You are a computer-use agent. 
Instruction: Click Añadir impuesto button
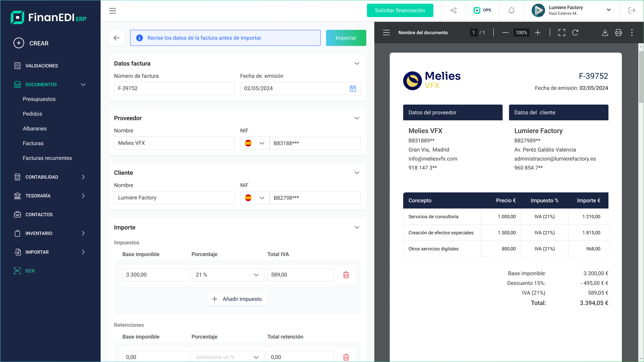tap(237, 299)
